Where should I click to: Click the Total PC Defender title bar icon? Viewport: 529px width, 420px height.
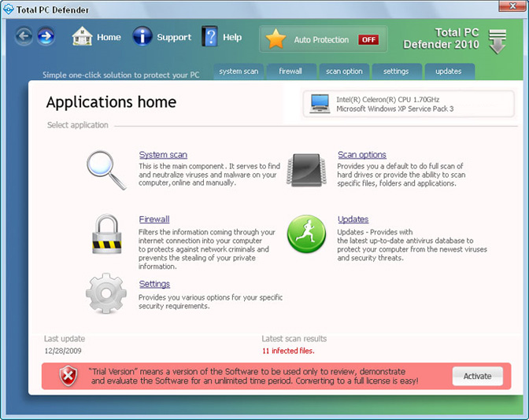point(8,9)
